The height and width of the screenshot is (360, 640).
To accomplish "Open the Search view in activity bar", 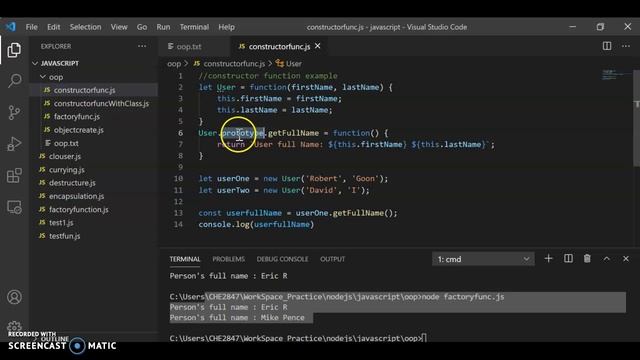I will pos(14,80).
